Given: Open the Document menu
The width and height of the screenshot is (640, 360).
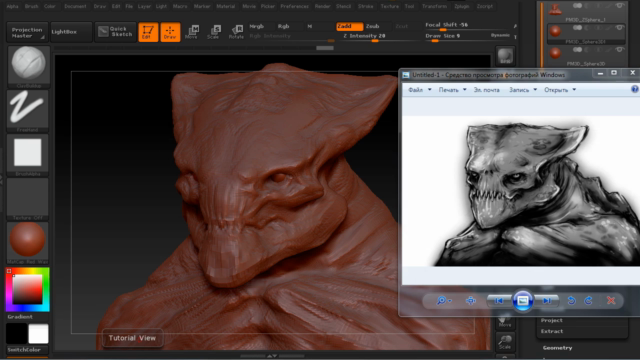Looking at the screenshot, I should pos(76,7).
